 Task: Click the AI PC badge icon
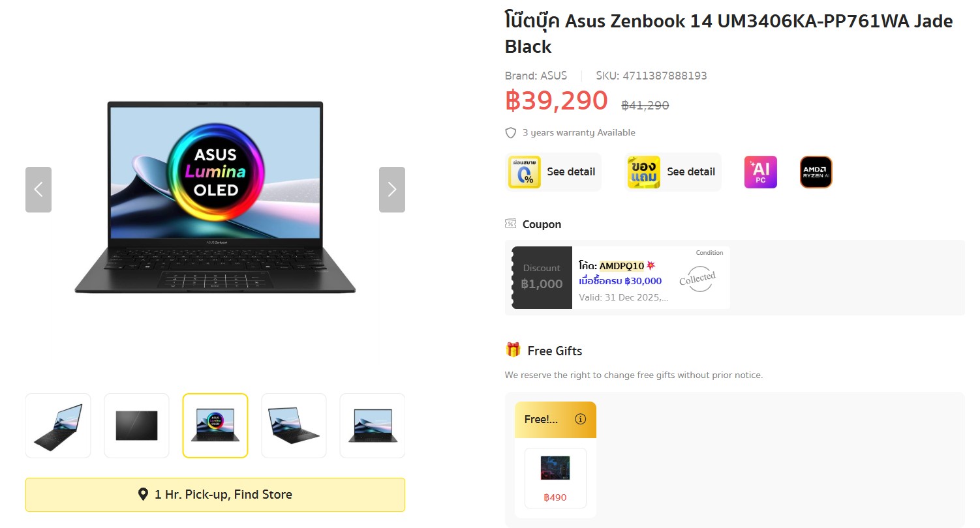pos(760,172)
